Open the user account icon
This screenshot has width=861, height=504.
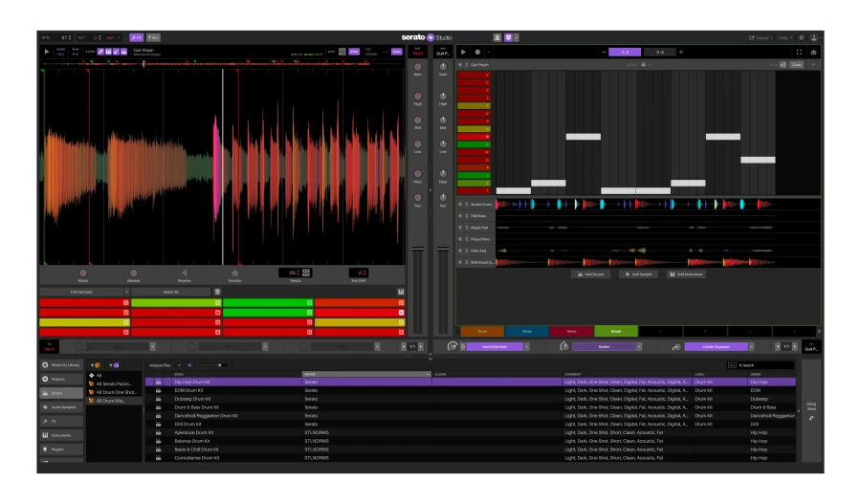814,38
